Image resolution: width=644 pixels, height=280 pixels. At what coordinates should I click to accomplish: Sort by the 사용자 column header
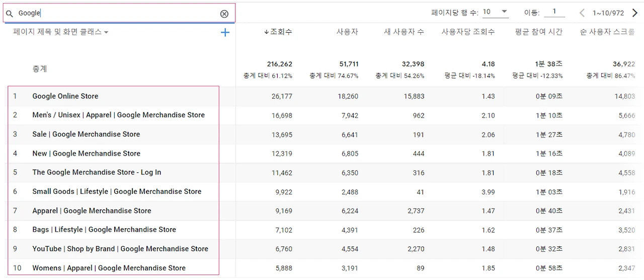point(347,32)
